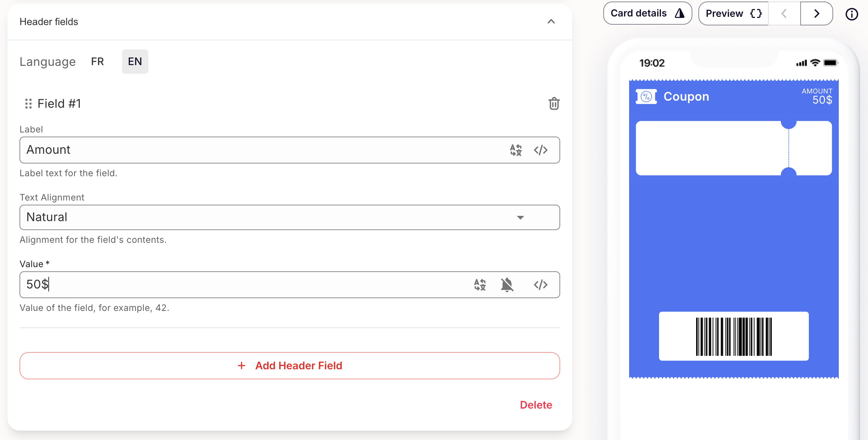
Task: Click inside the Value input showing 50$
Action: 225,285
